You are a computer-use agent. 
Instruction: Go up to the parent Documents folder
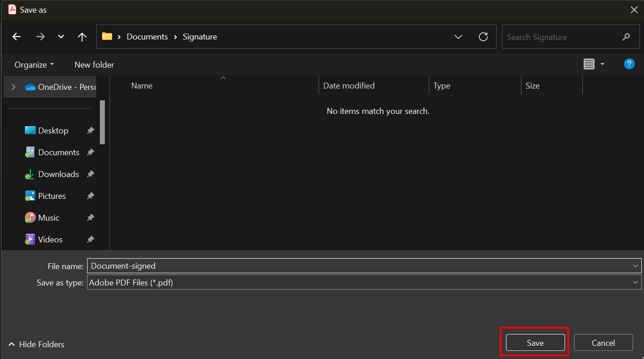click(82, 37)
